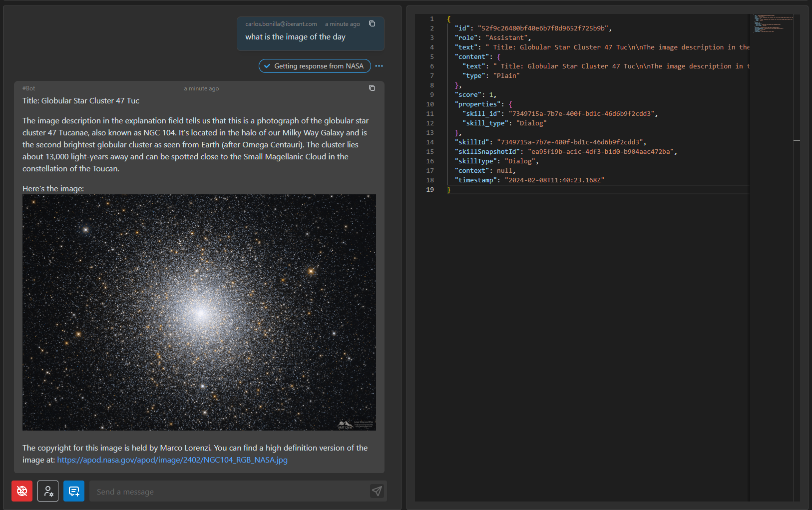Open the globular star cluster image
Viewport: 812px width, 510px height.
(x=199, y=312)
